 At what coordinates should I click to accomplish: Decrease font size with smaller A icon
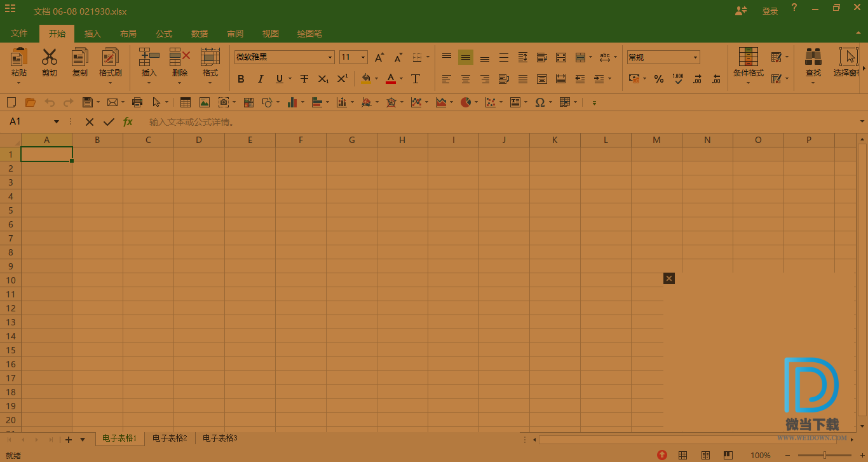click(398, 57)
